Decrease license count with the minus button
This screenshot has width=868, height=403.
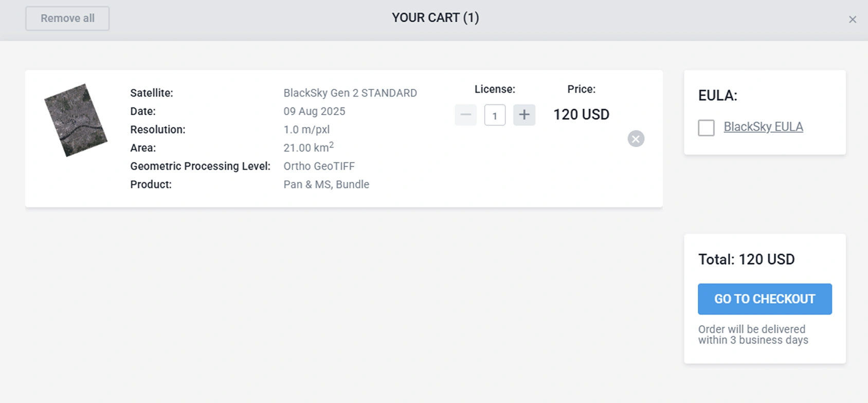[465, 115]
